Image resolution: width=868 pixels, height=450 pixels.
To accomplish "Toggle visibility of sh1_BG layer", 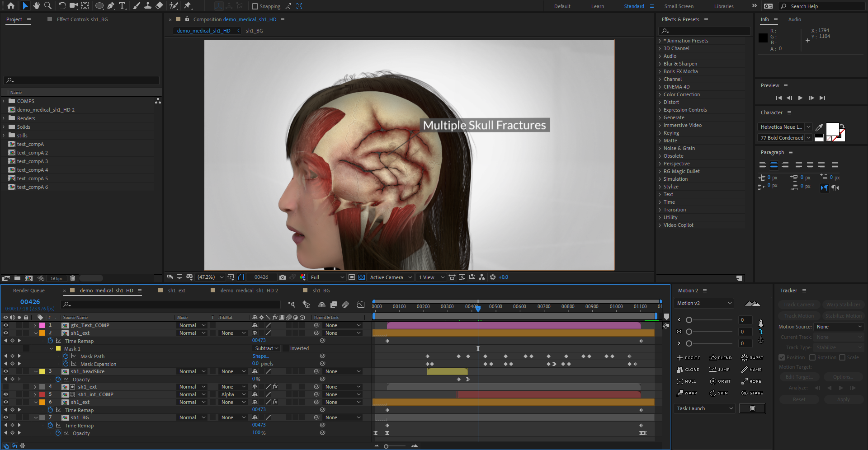I will tap(5, 418).
